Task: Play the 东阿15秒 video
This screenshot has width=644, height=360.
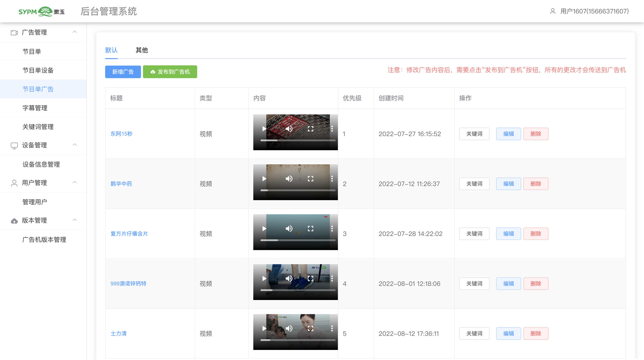Action: click(x=264, y=129)
